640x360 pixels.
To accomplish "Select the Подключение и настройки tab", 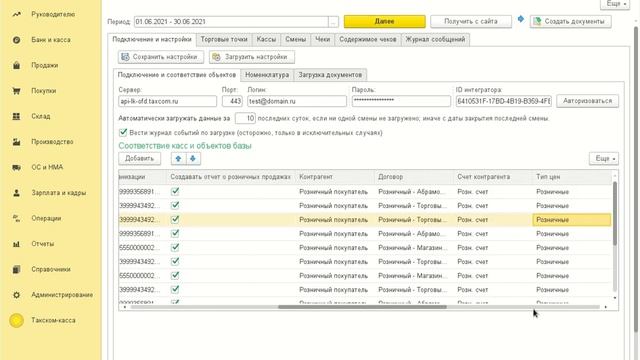I will [x=152, y=40].
